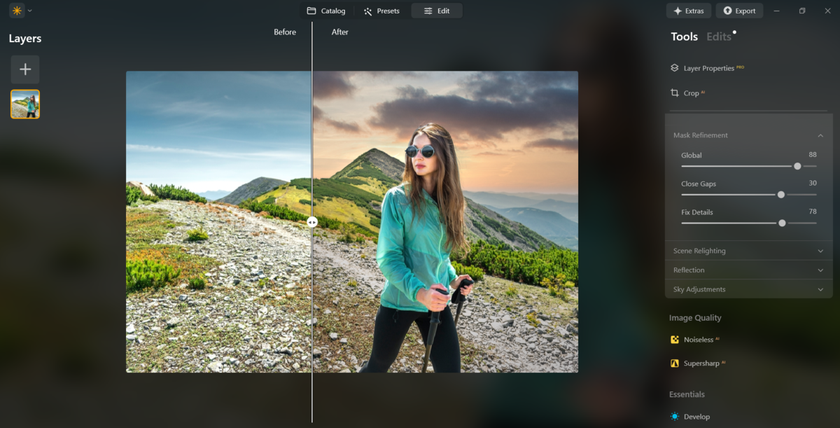Screen dimensions: 840x428
Task: Click the Sky Adjustments label
Action: pos(699,289)
